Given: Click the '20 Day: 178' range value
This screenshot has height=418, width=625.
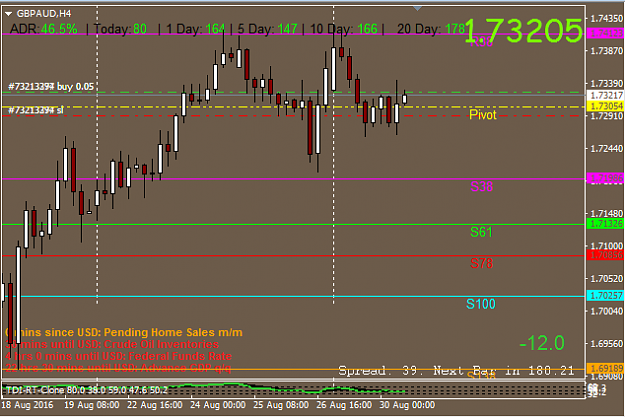Looking at the screenshot, I should tap(431, 29).
